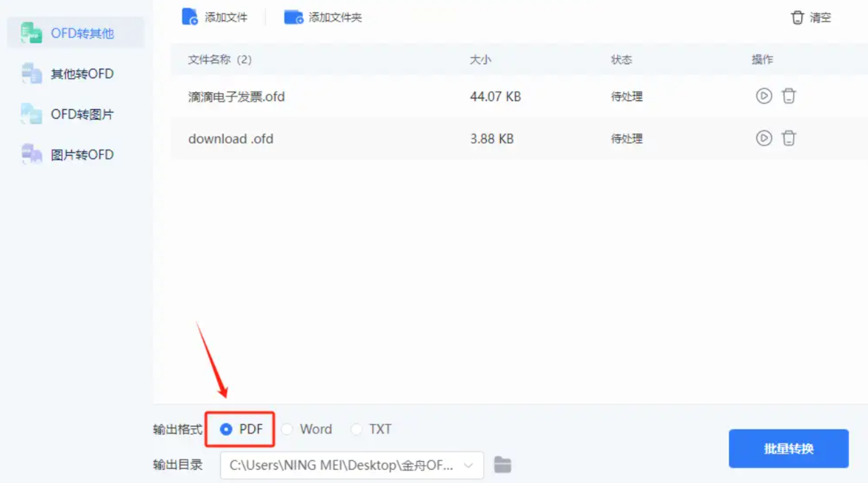Viewport: 868px width, 483px height.
Task: Start converting 滴滴电子发票.ofd with play icon
Action: click(764, 96)
